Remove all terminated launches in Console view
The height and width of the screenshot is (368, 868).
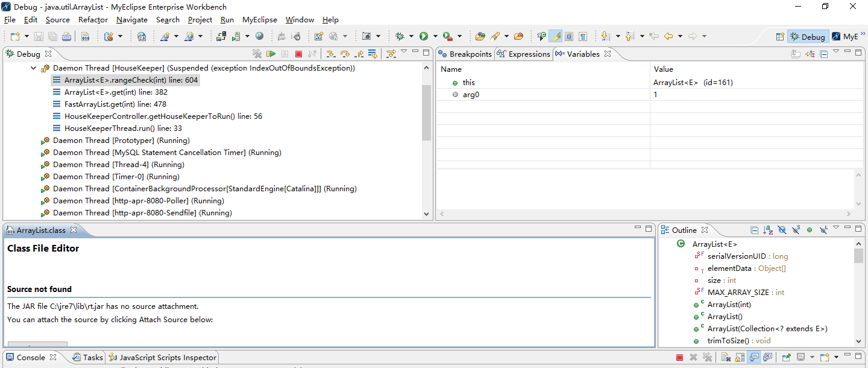coord(708,357)
